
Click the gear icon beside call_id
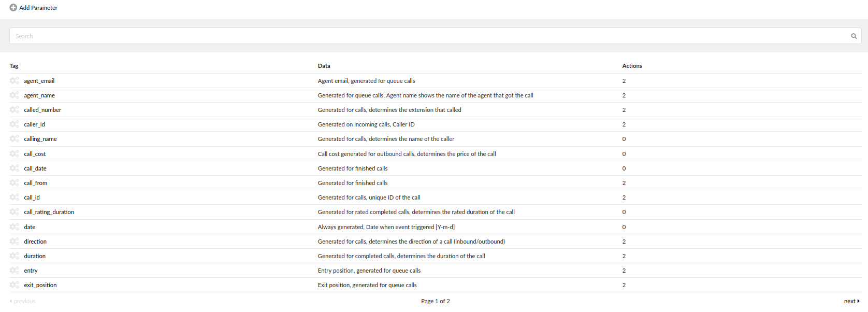pos(14,197)
